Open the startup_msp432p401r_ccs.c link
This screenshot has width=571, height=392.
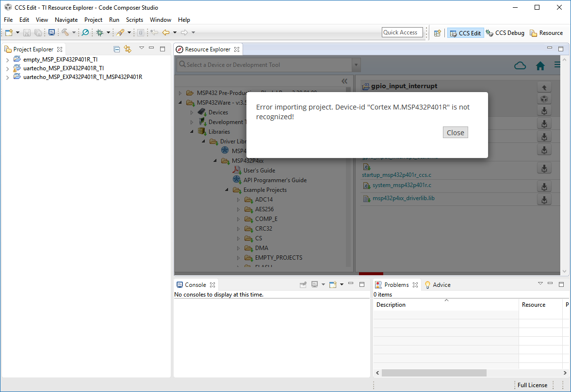tap(396, 175)
